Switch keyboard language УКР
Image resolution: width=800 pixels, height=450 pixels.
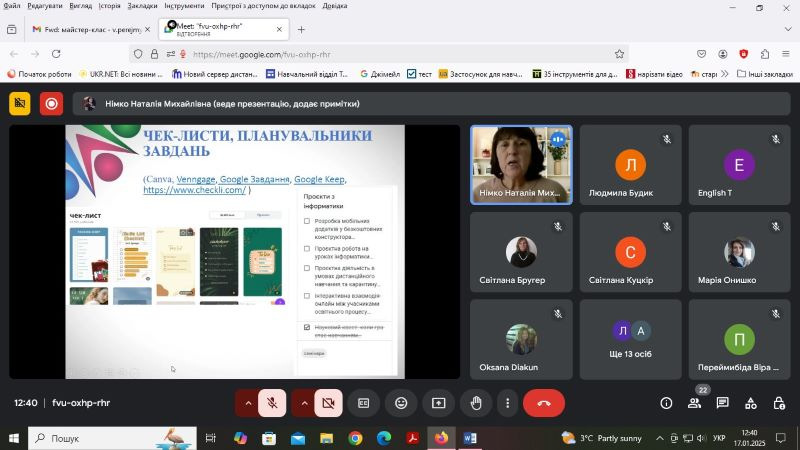(x=719, y=438)
